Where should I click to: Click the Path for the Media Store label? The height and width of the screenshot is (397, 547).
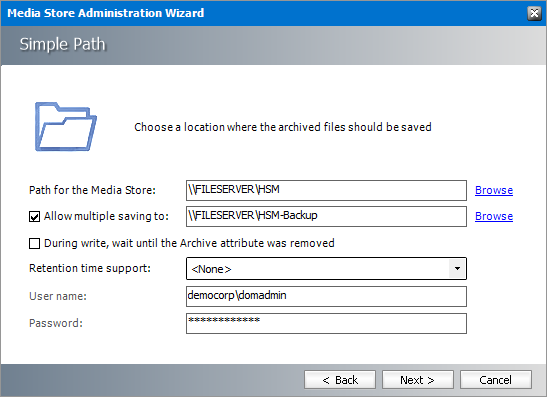(x=92, y=190)
